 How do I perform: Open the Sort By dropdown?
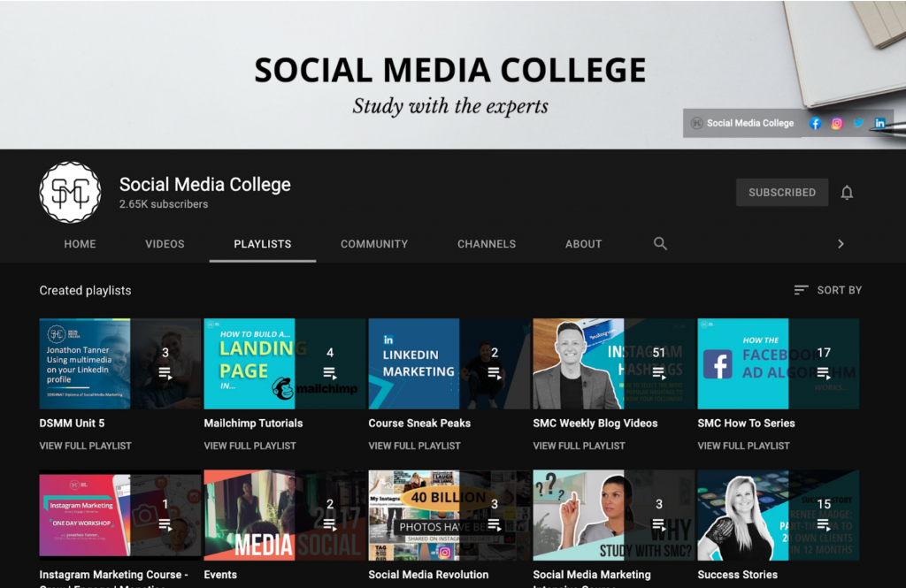point(827,290)
